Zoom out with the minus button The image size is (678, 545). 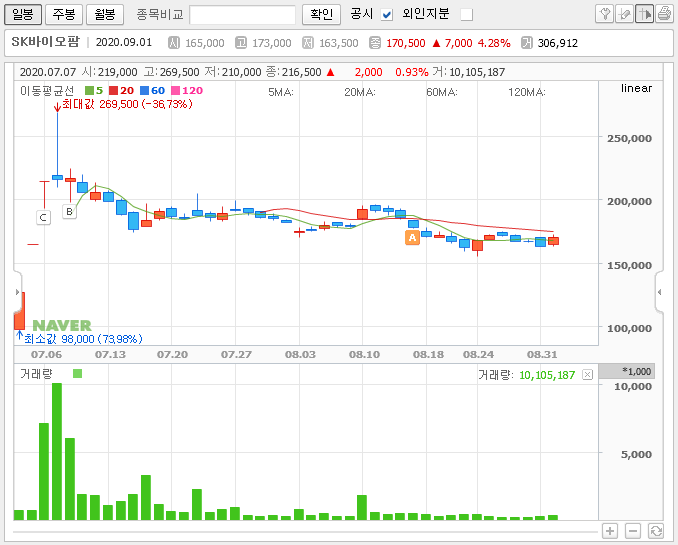coord(633,531)
